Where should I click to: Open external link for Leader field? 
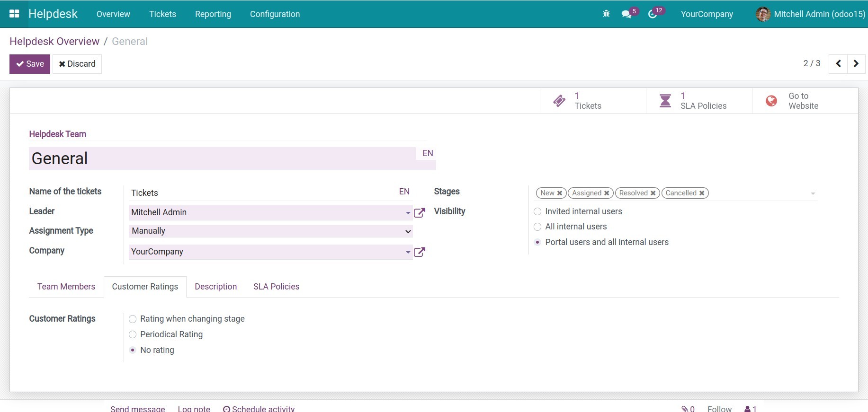(x=419, y=213)
